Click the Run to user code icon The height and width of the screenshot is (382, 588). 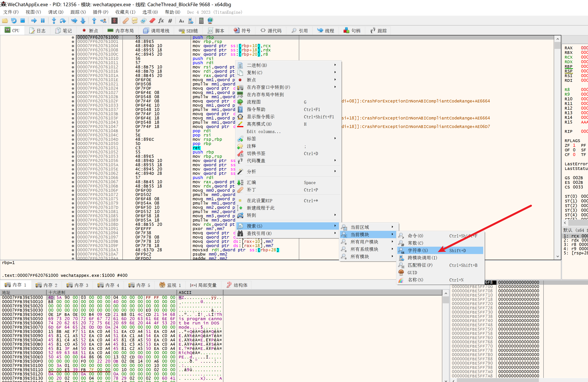pos(103,21)
